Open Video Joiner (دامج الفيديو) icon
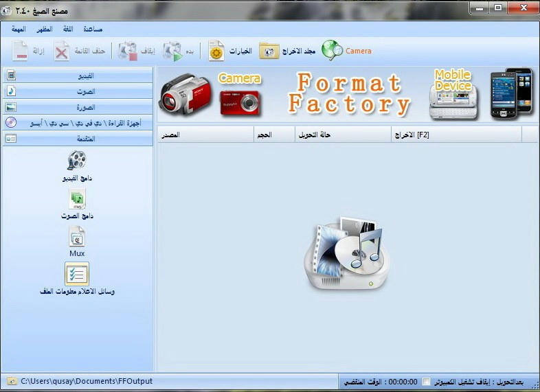Image resolution: width=540 pixels, height=392 pixels. [77, 161]
